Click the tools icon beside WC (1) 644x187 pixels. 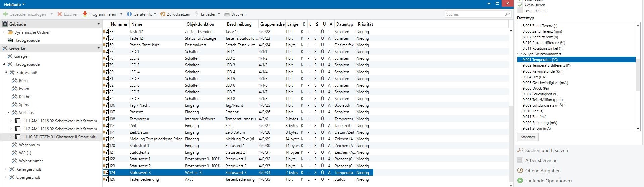[14, 153]
